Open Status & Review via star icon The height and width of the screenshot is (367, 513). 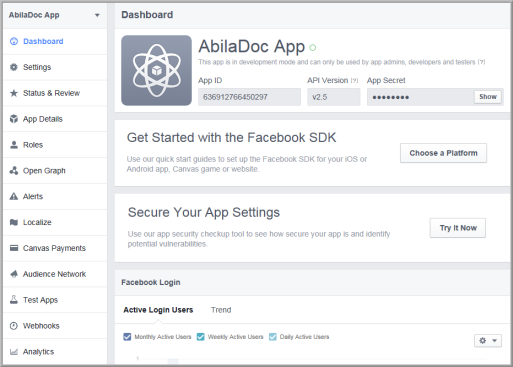click(14, 93)
